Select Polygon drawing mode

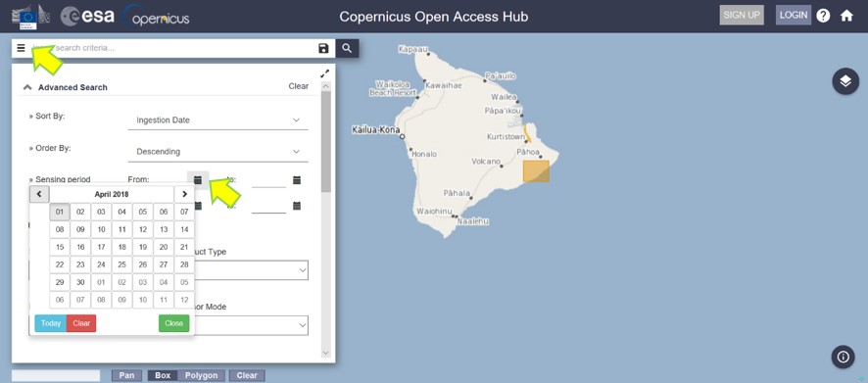pyautogui.click(x=201, y=375)
